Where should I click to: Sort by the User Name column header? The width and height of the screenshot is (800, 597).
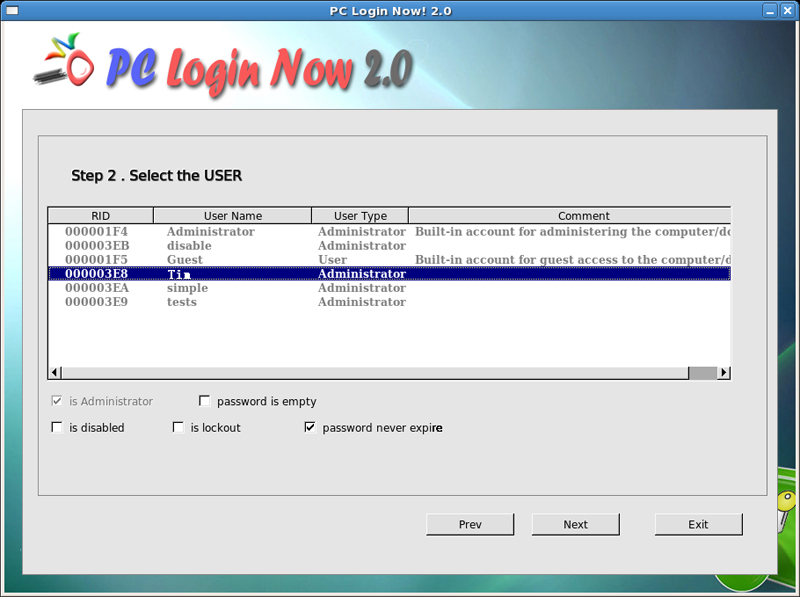(x=233, y=216)
